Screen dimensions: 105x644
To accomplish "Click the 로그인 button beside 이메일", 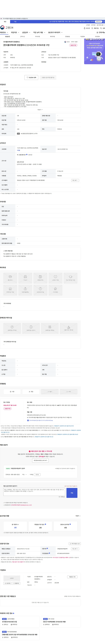I will pyautogui.click(x=37, y=475).
